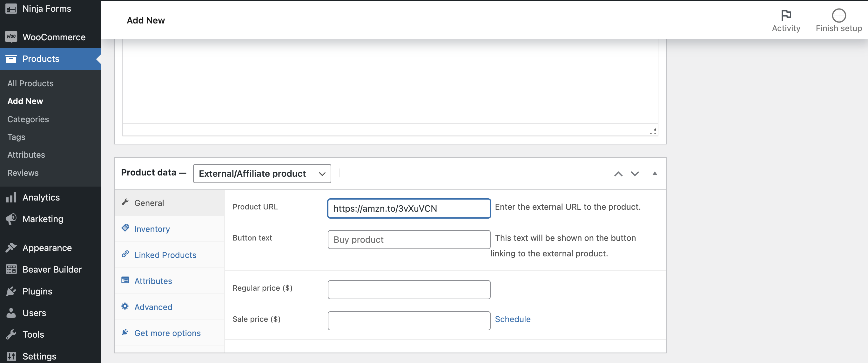This screenshot has height=363, width=868.
Task: Select the Linked Products tab
Action: 165,254
